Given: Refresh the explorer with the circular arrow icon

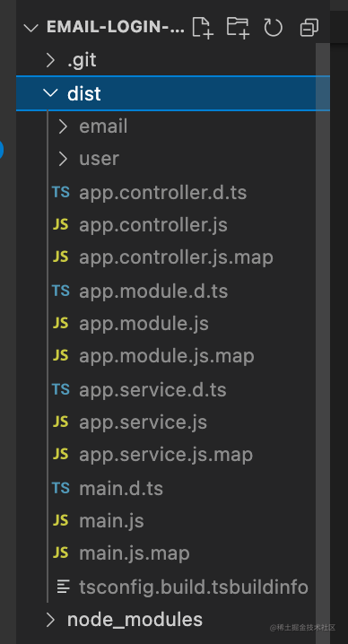Looking at the screenshot, I should point(274,28).
